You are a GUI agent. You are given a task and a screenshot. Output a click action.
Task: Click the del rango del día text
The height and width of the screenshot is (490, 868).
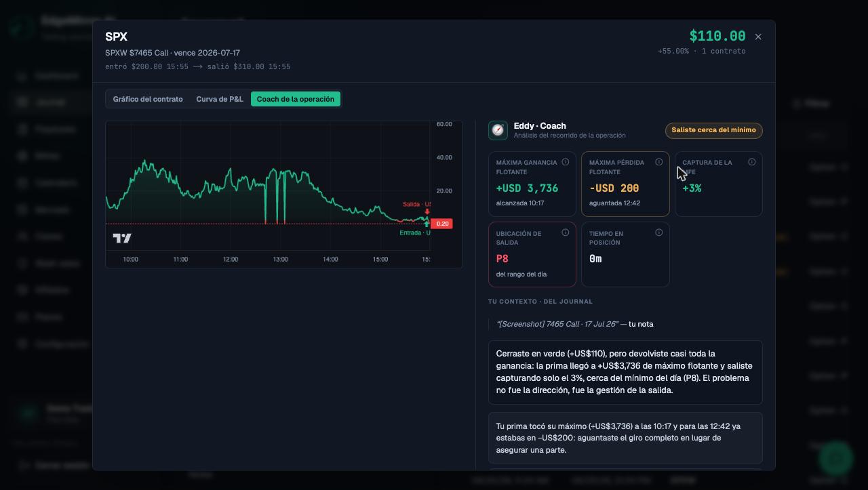[521, 274]
